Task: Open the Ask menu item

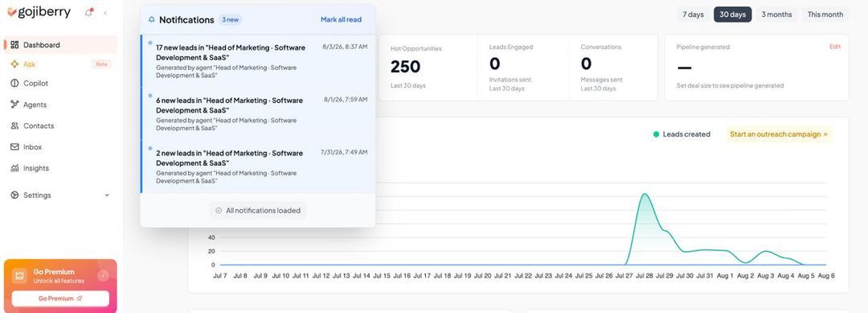Action: point(60,64)
